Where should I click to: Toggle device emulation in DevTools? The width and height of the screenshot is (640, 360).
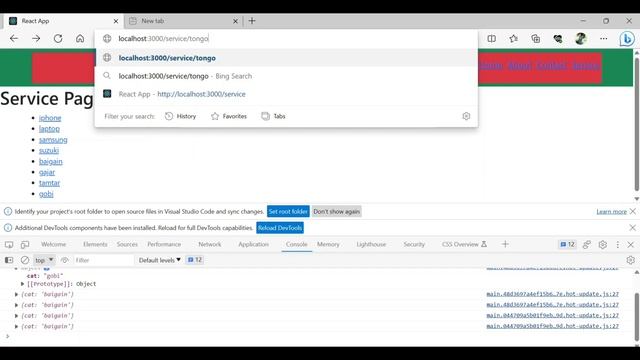[x=25, y=244]
